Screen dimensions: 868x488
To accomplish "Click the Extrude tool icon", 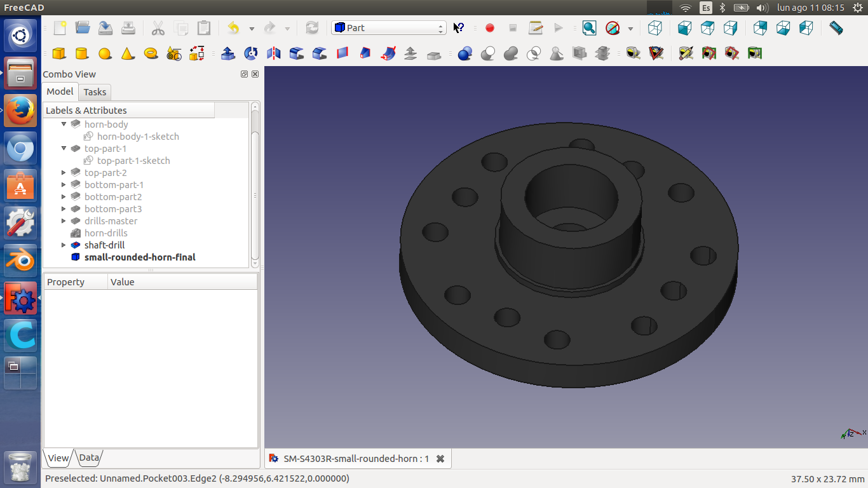I will tap(228, 53).
